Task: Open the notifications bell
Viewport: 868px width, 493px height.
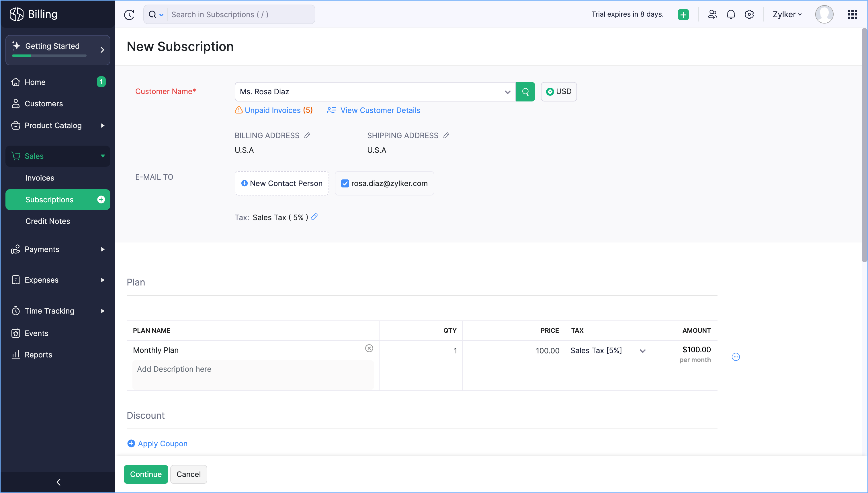Action: click(x=731, y=15)
